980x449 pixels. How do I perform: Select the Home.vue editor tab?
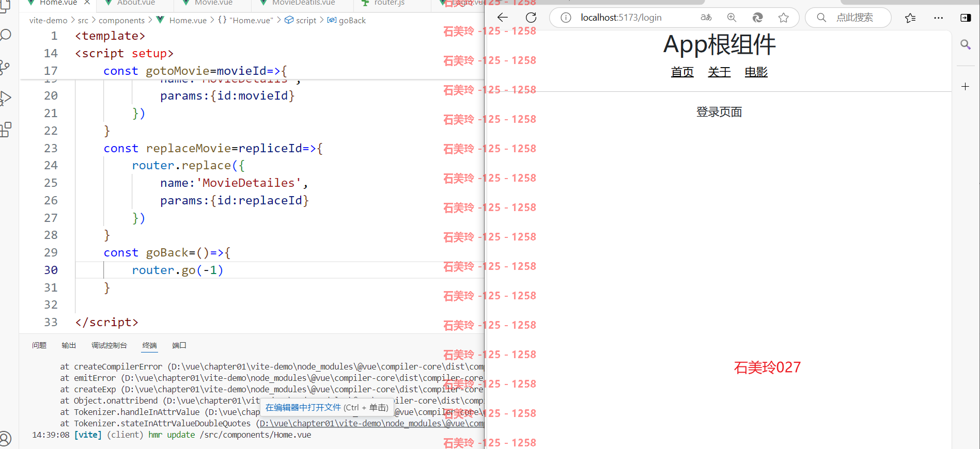[58, 3]
